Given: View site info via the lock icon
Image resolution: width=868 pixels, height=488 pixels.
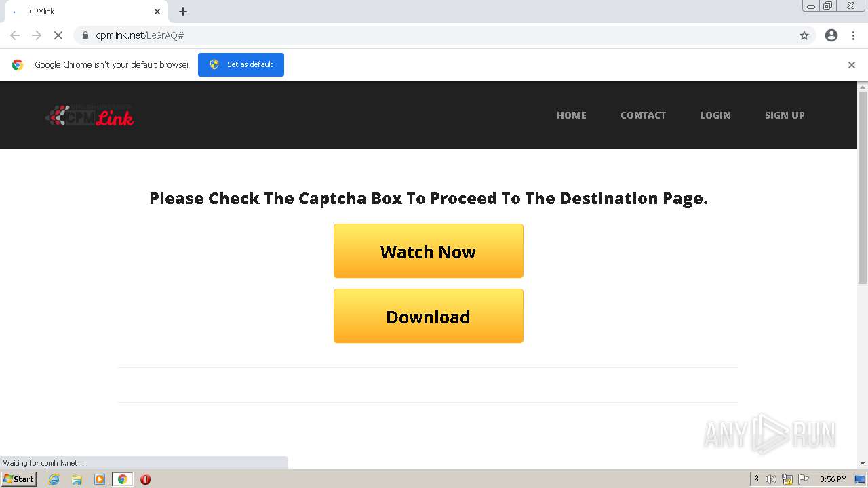Looking at the screenshot, I should [x=85, y=35].
